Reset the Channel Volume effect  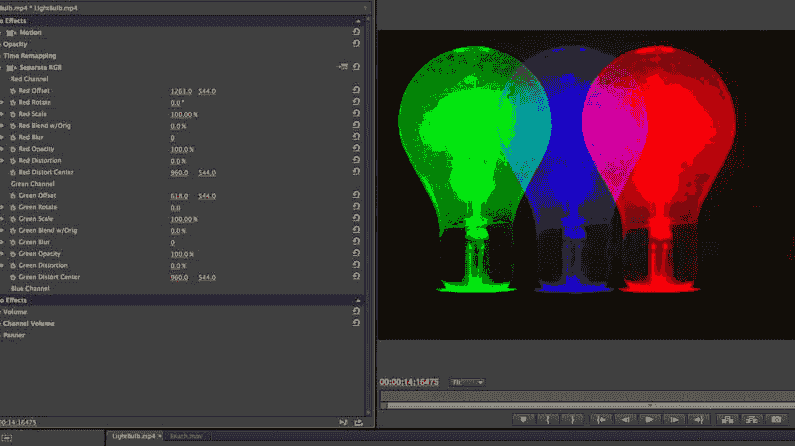point(356,323)
